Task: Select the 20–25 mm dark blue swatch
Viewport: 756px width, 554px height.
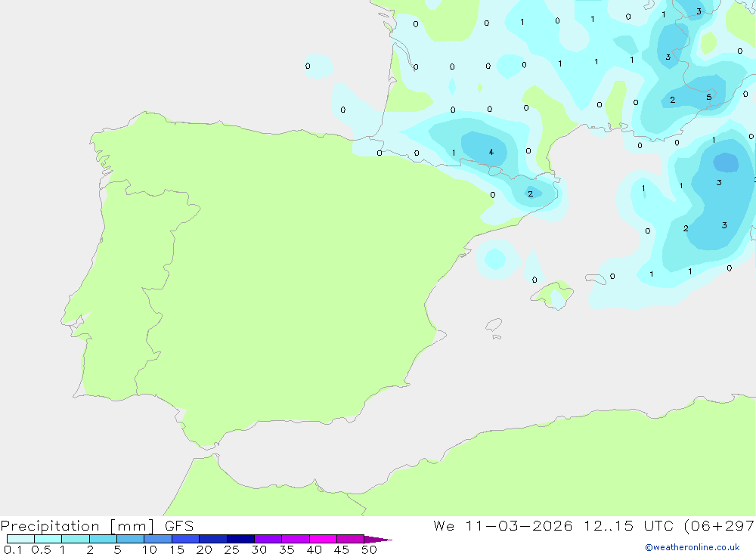Action: (x=212, y=539)
